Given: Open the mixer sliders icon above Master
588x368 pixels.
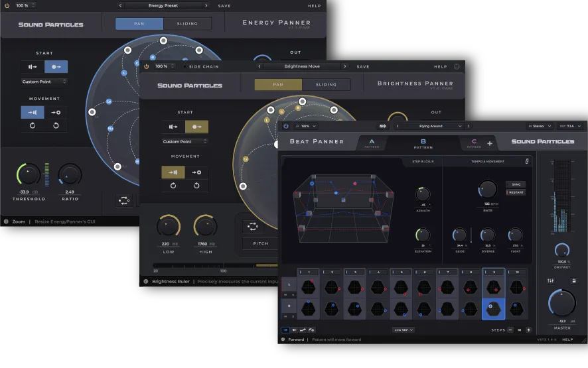Looking at the screenshot, I should pos(550,280).
